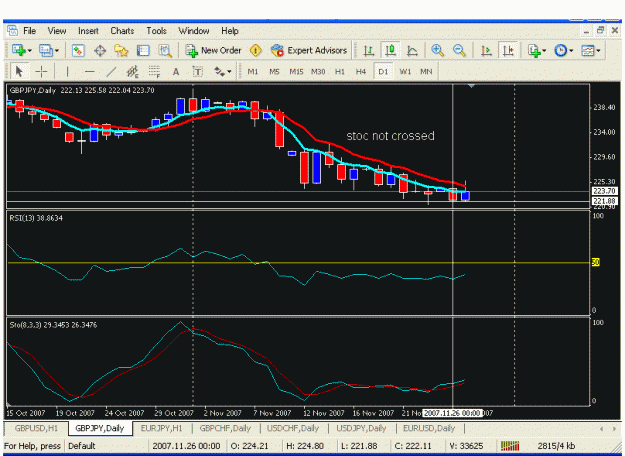Click the Indicators list icon
The height and width of the screenshot is (456, 625).
534,51
